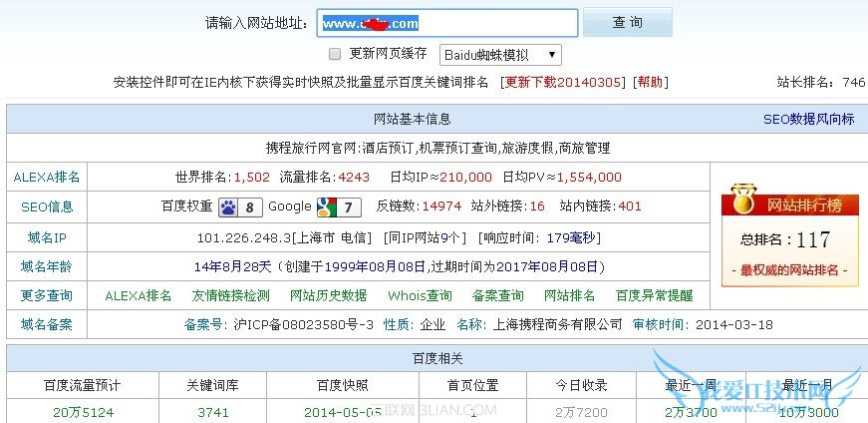Viewport: 868px width, 423px height.
Task: Click the last week value 2万3700
Action: click(x=692, y=412)
